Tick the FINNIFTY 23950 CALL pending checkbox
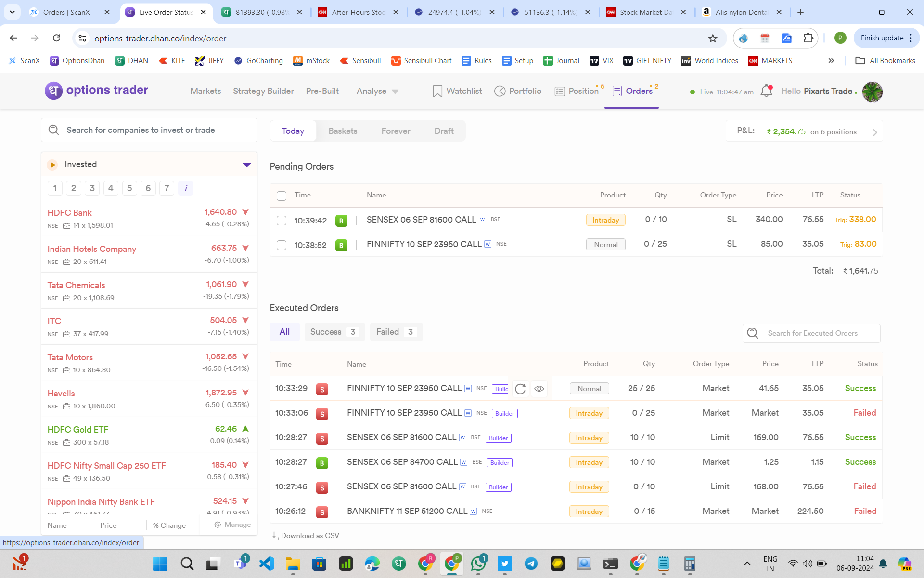 [x=282, y=245]
